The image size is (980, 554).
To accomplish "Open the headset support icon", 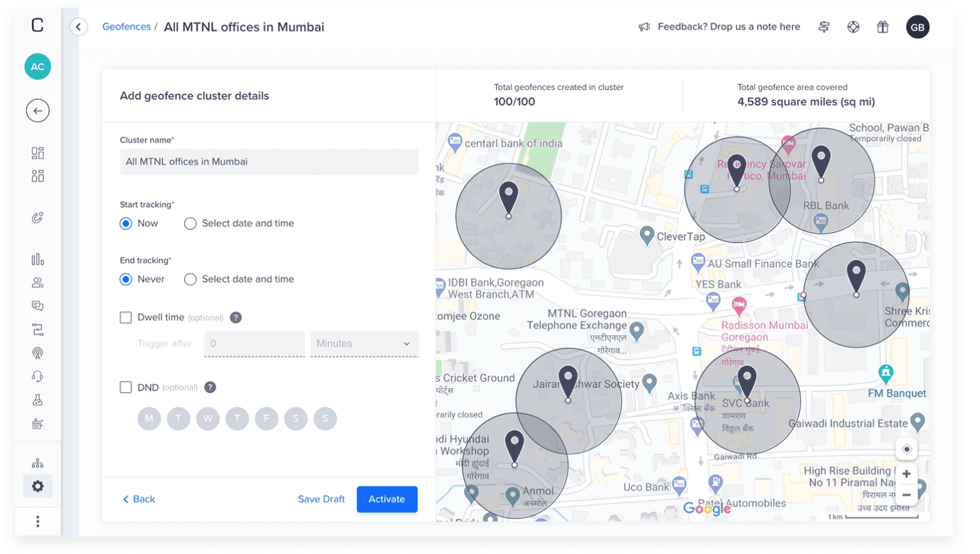I will pos(37,376).
